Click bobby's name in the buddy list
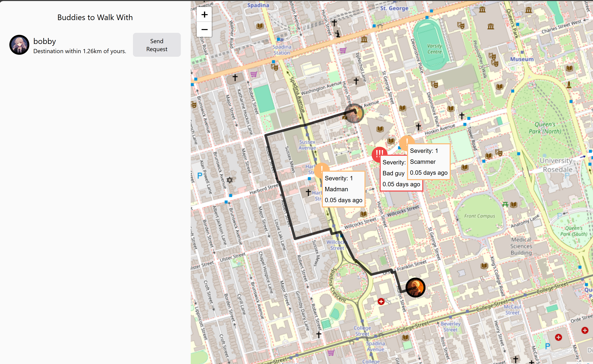The height and width of the screenshot is (364, 593). 45,41
